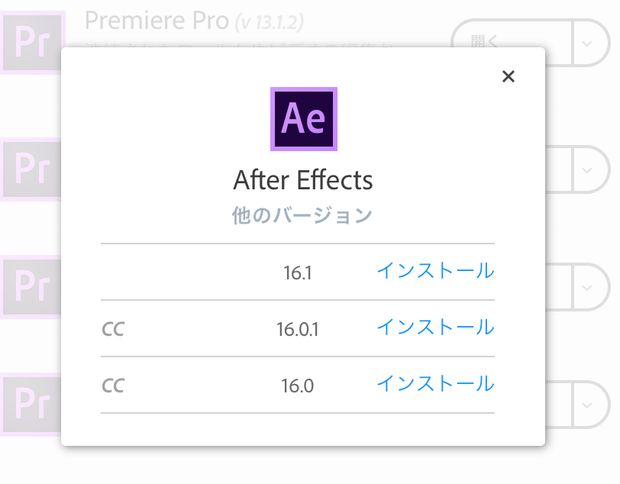Expand dropdown arrow of third app row

pyautogui.click(x=588, y=287)
